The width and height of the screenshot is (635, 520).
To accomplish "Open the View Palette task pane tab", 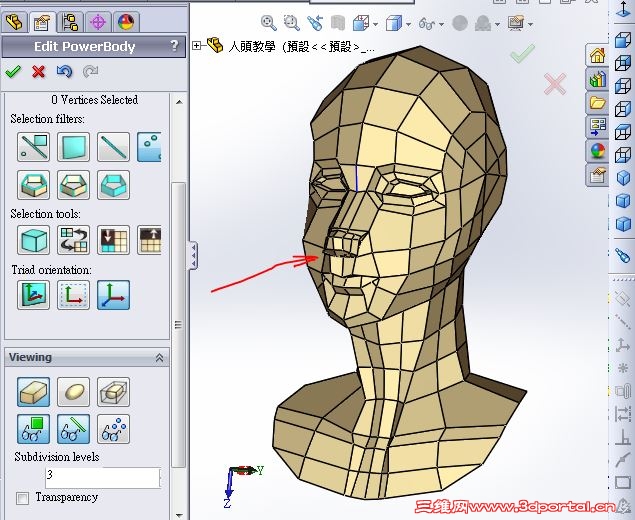I will tap(597, 127).
